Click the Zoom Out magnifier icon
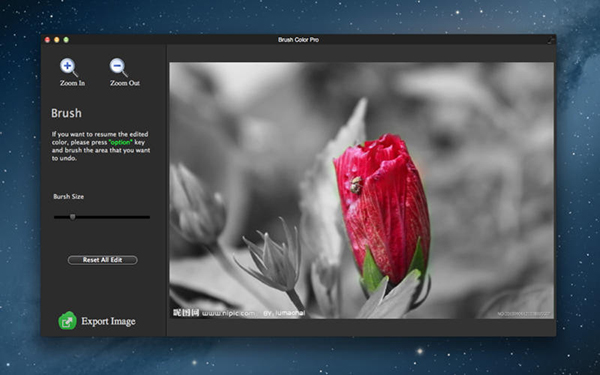Screen dimensions: 600x375 (119, 67)
